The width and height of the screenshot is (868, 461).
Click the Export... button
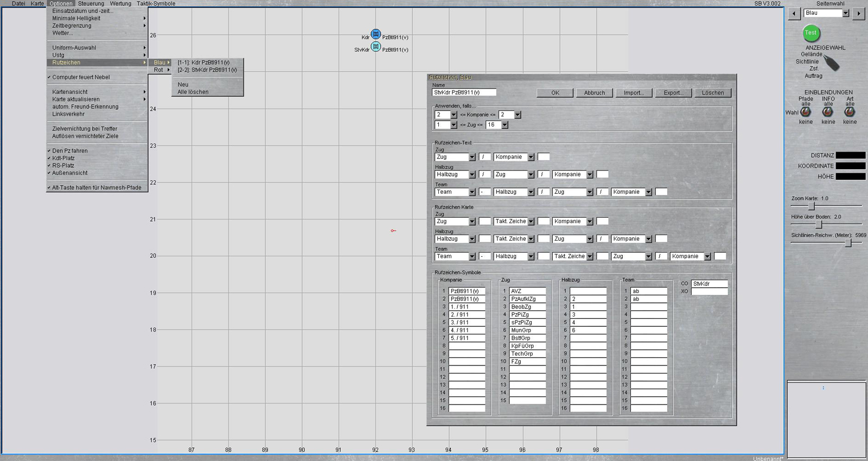click(x=673, y=93)
